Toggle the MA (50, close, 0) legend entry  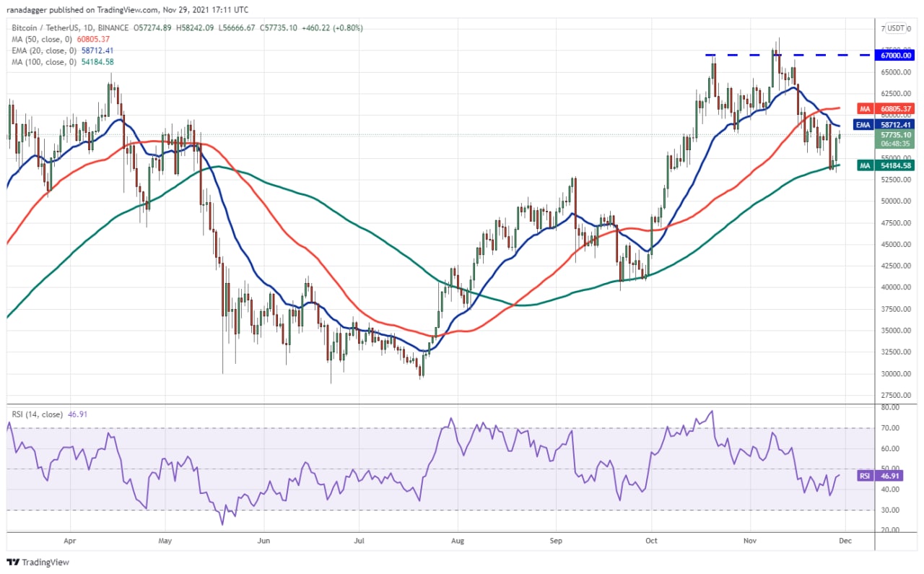click(x=42, y=39)
